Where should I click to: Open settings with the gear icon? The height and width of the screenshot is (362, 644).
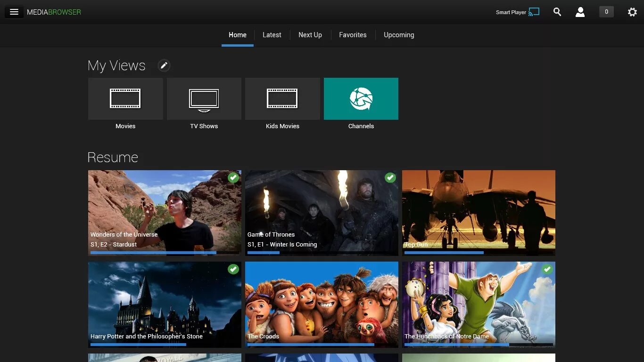[x=632, y=12]
